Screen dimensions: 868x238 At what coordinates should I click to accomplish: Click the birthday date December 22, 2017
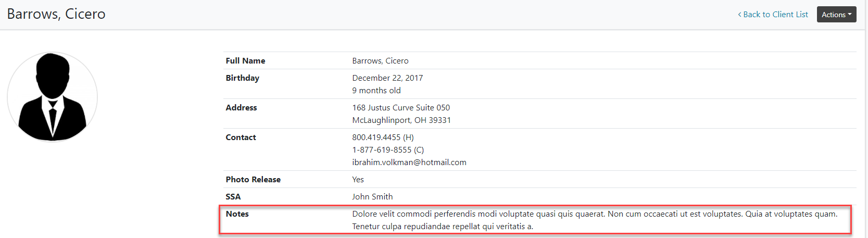[387, 78]
